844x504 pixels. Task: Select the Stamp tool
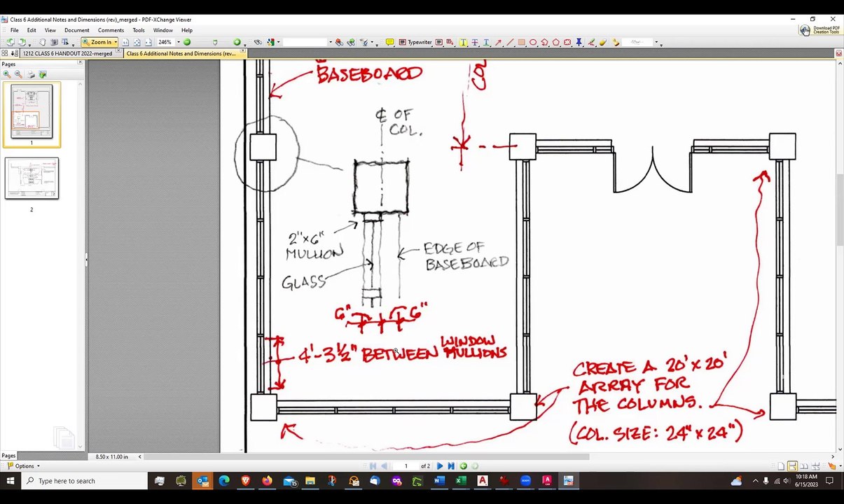[x=615, y=42]
